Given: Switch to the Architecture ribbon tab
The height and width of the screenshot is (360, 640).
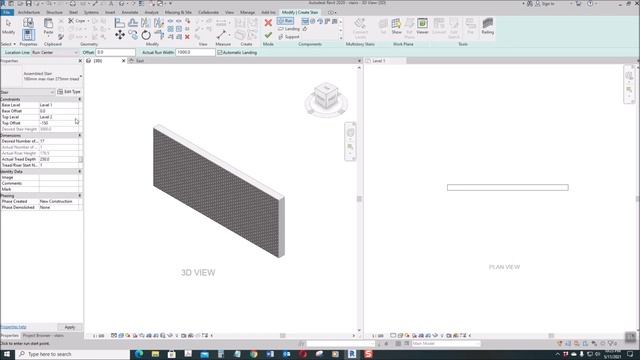Looking at the screenshot, I should [29, 13].
